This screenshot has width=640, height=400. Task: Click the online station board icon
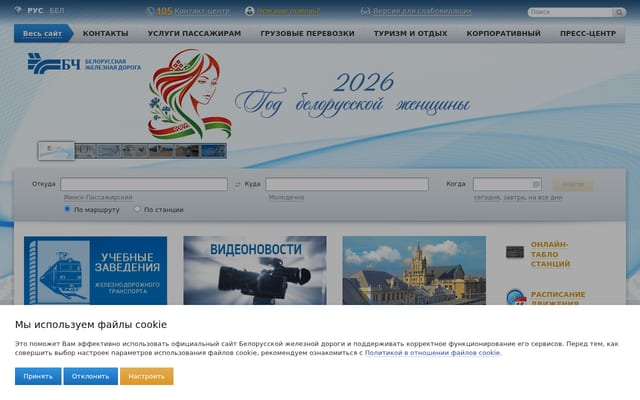(x=515, y=252)
